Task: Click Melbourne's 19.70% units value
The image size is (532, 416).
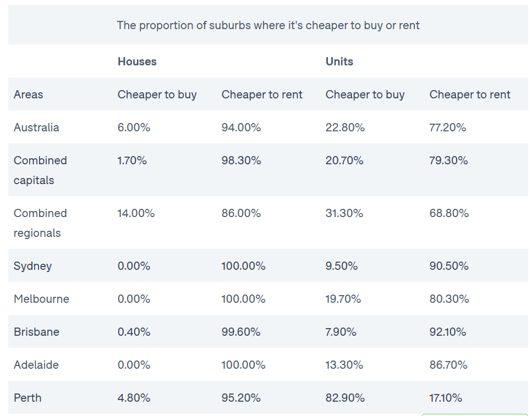Action: tap(343, 299)
